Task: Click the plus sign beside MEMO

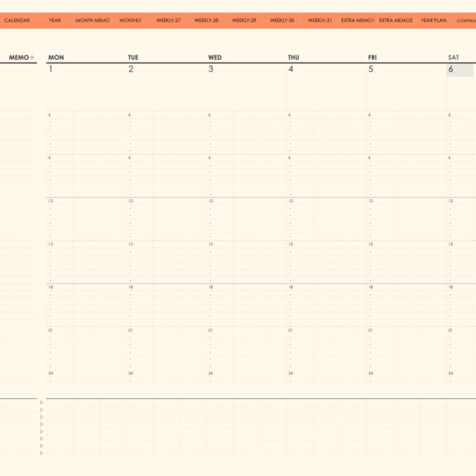Action: [32, 57]
